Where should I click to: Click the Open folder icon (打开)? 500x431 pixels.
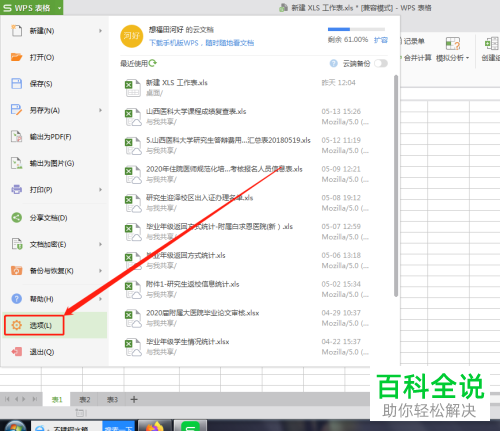17,57
